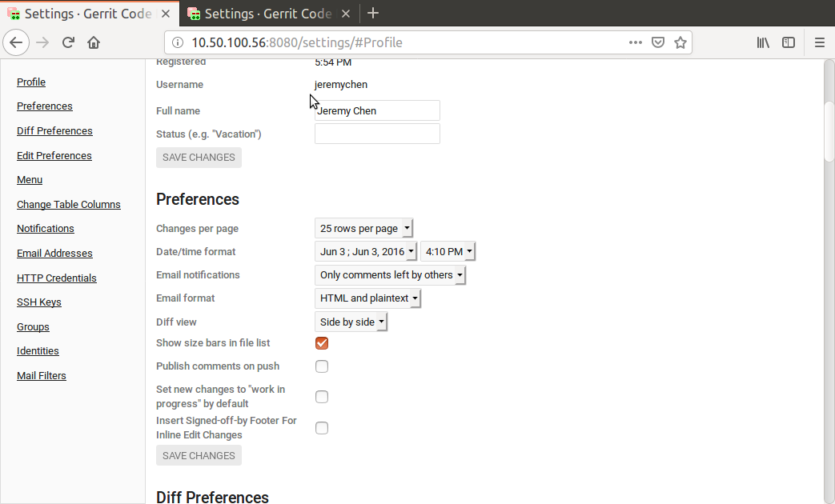Open the SSH Keys settings link
This screenshot has height=504, width=835.
click(39, 302)
